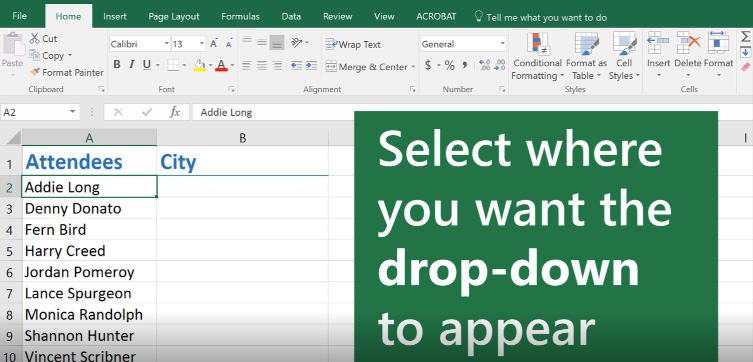Apply cell borders with the Borders icon
Image resolution: width=753 pixels, height=362 pixels.
tap(173, 65)
